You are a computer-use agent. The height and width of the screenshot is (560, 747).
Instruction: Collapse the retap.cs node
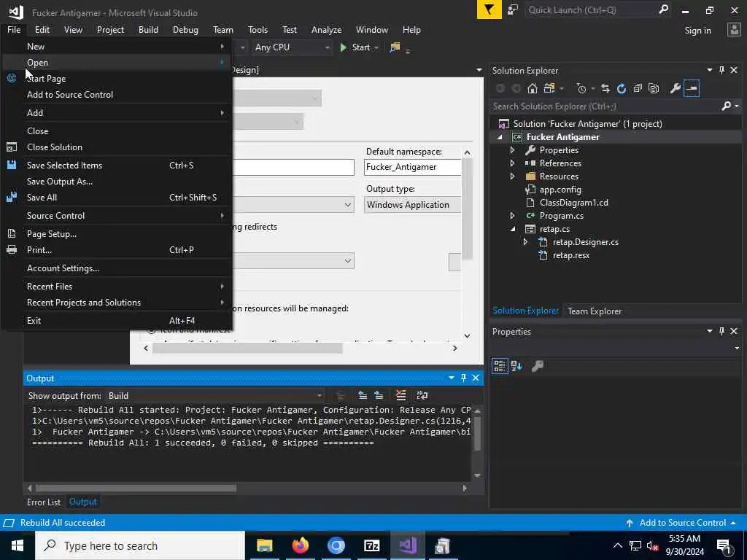(x=513, y=229)
